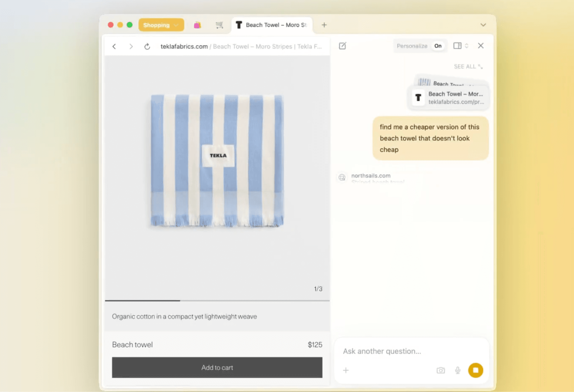Open sidebar layout options stepper arrows
Viewport: 574px width, 392px height.
click(x=466, y=46)
